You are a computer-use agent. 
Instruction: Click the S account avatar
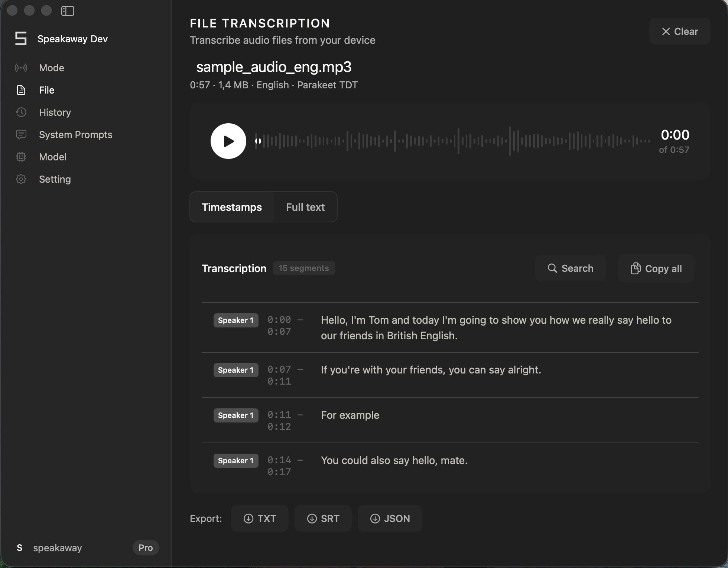click(20, 548)
